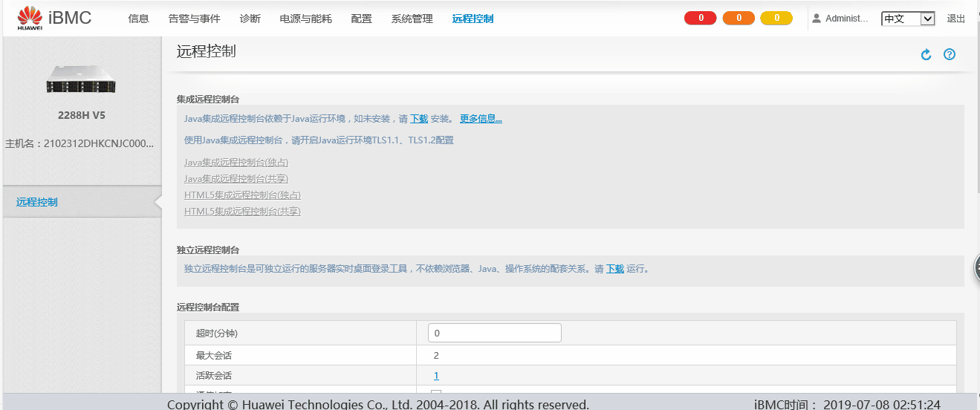This screenshot has height=410, width=980.
Task: Click 退出 to log out
Action: [956, 19]
